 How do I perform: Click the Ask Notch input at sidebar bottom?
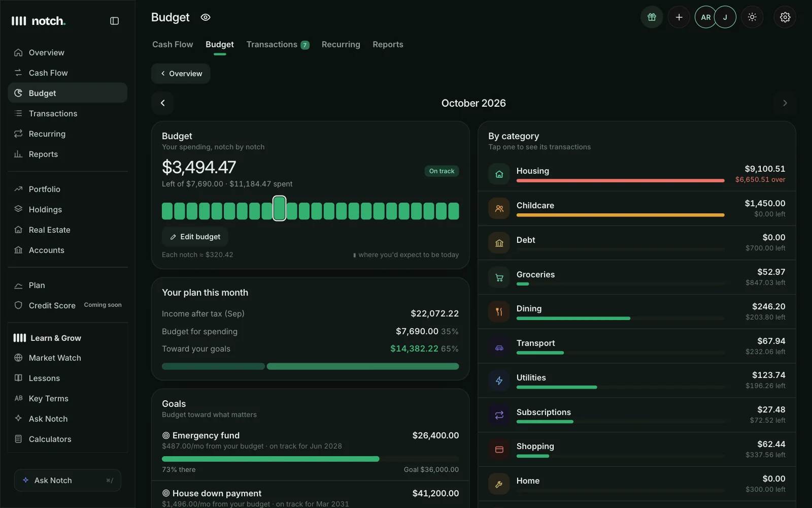click(x=67, y=480)
